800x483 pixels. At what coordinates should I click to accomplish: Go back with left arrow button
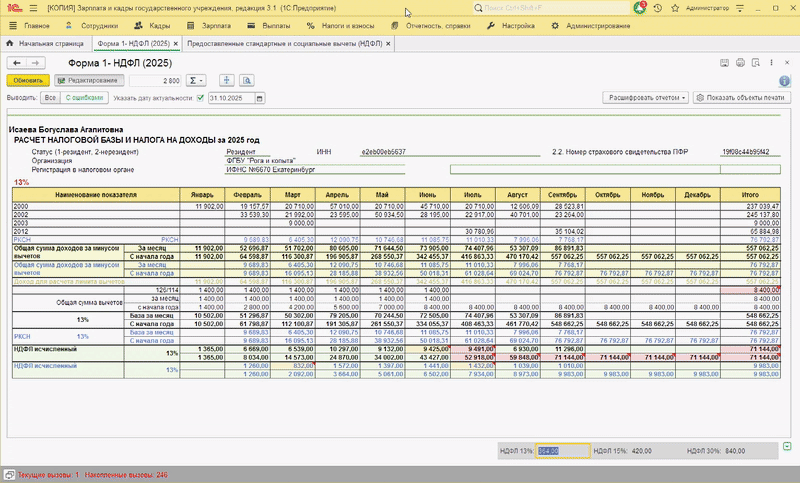[x=17, y=63]
